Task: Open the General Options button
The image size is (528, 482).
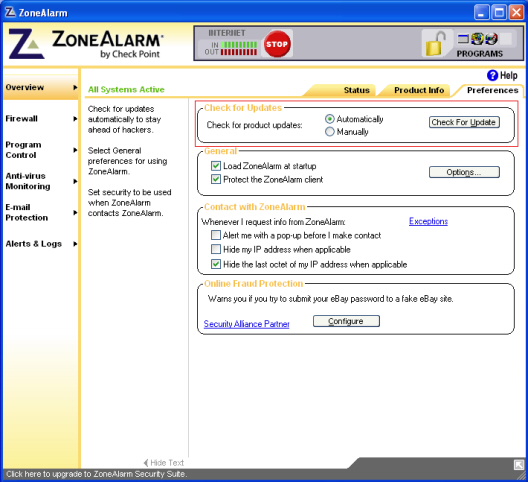Action: 464,172
